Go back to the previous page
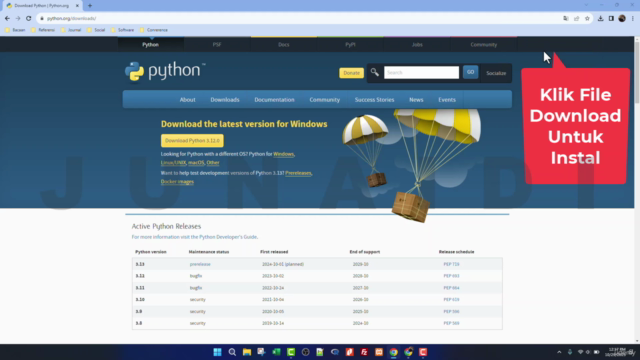 point(7,18)
